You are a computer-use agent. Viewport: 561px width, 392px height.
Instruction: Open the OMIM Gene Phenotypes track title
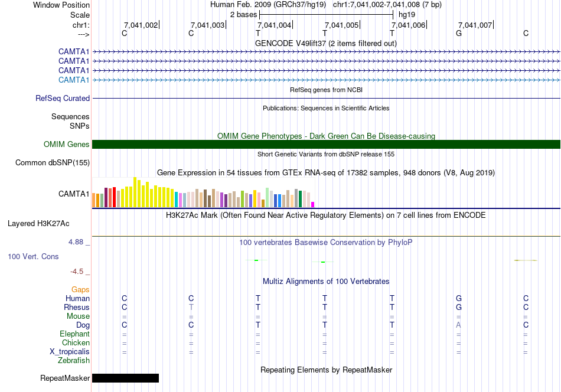[x=326, y=136]
